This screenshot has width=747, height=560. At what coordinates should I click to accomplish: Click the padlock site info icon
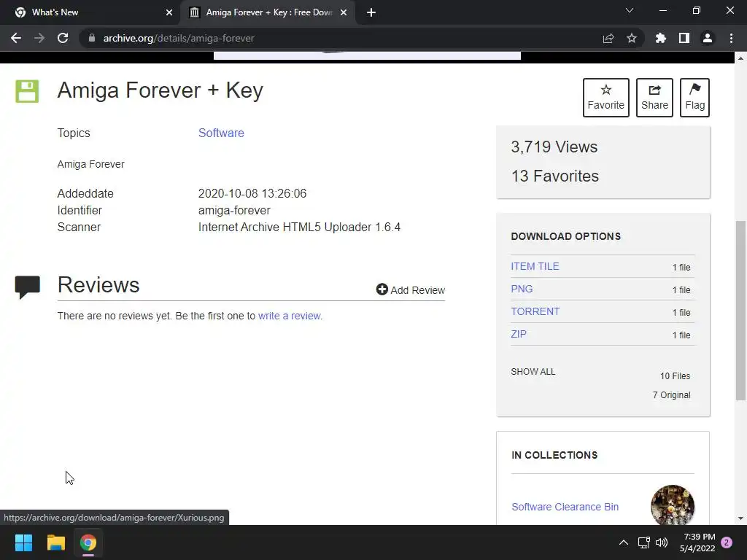click(92, 38)
